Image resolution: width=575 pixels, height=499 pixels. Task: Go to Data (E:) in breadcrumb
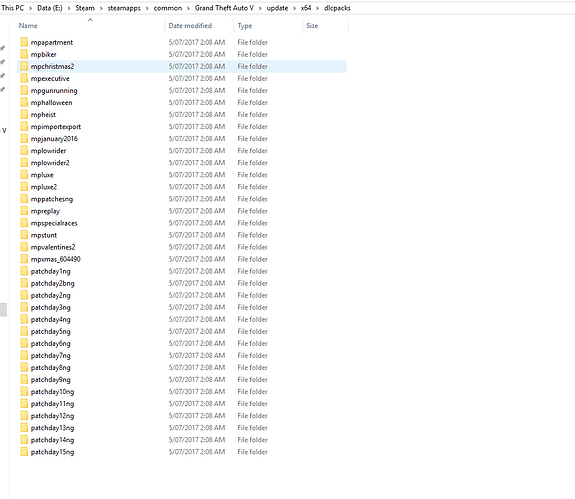pos(50,8)
